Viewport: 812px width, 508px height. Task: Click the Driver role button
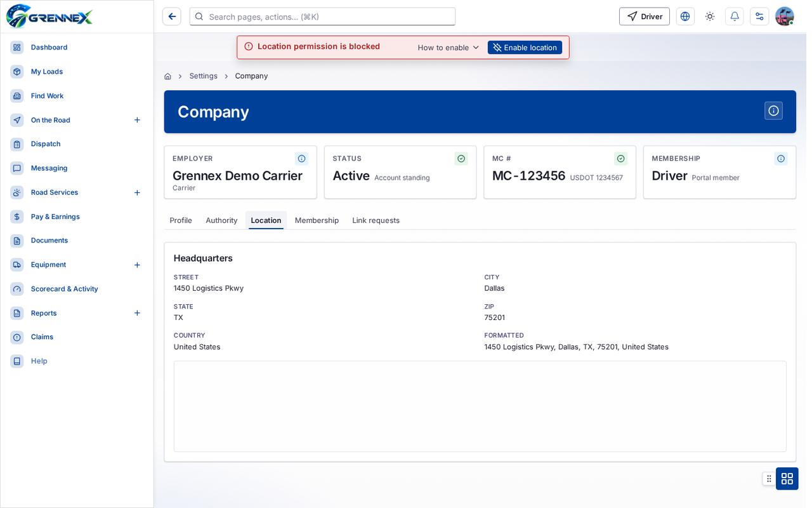point(645,17)
